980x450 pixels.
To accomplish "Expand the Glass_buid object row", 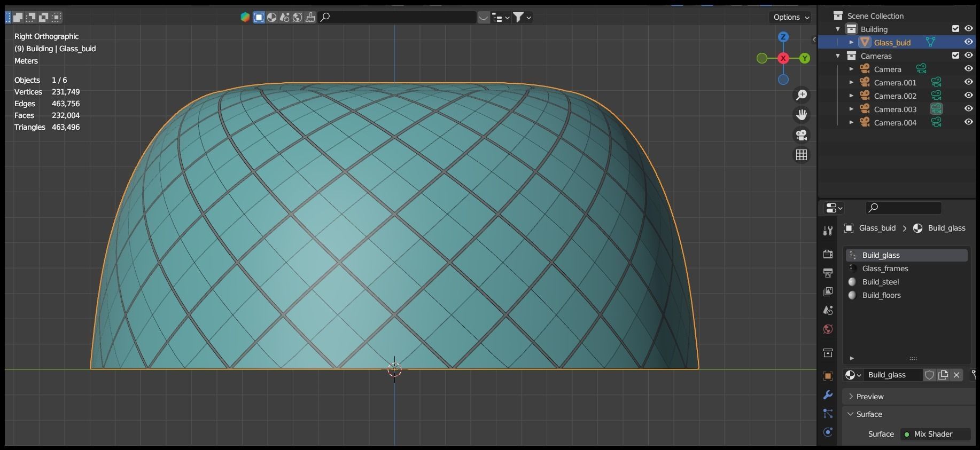I will click(x=851, y=42).
